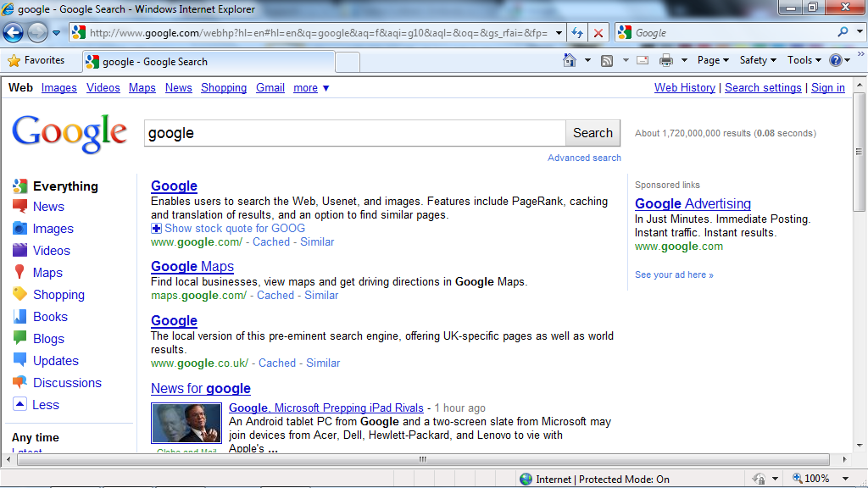This screenshot has height=488, width=868.
Task: Open the Advanced search link
Action: click(584, 158)
